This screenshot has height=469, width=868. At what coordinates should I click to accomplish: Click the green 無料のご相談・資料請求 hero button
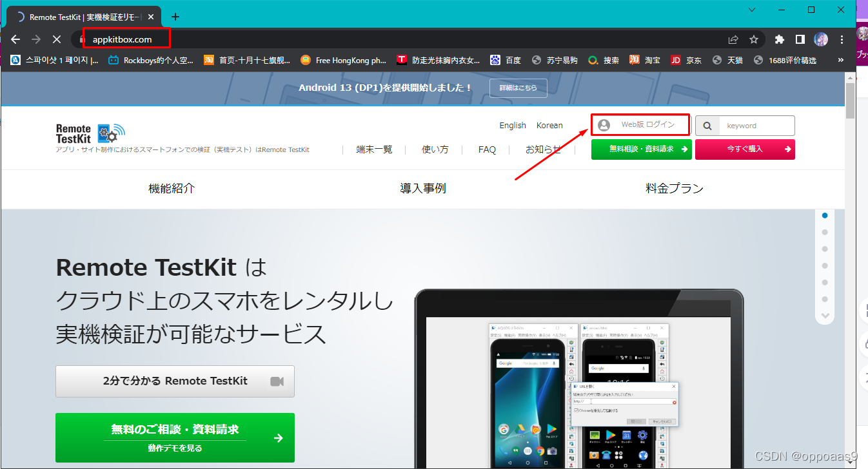175,437
